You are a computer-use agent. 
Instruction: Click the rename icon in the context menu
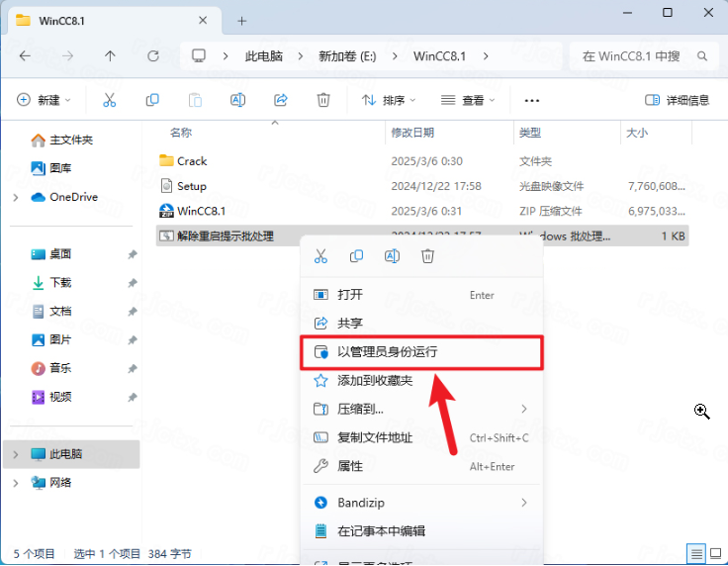[x=392, y=256]
